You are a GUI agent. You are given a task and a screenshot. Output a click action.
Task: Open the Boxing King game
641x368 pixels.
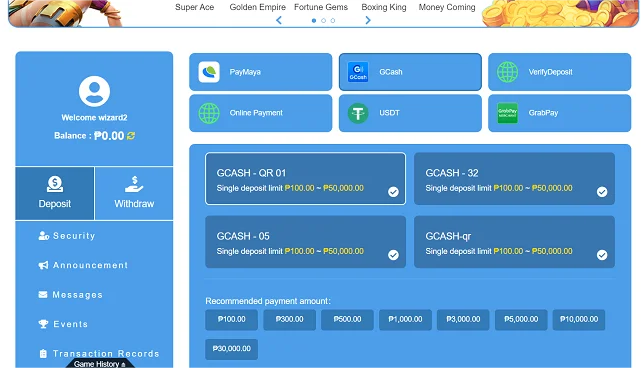384,7
